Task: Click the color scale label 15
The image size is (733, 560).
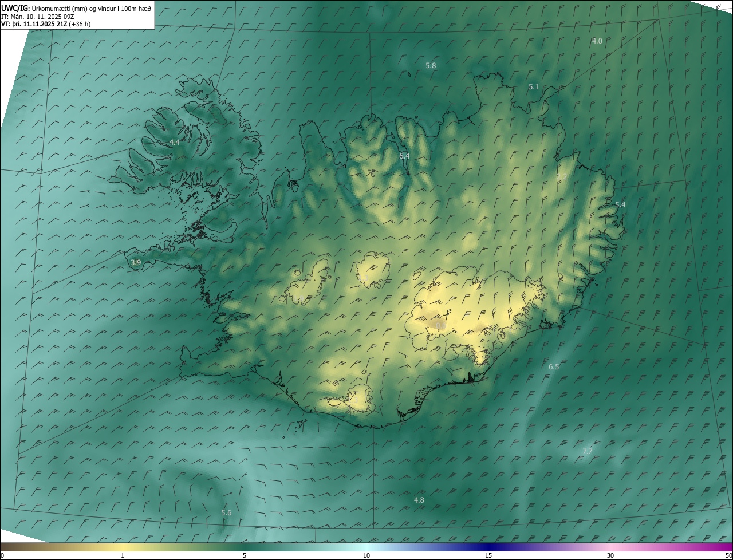Action: click(488, 555)
